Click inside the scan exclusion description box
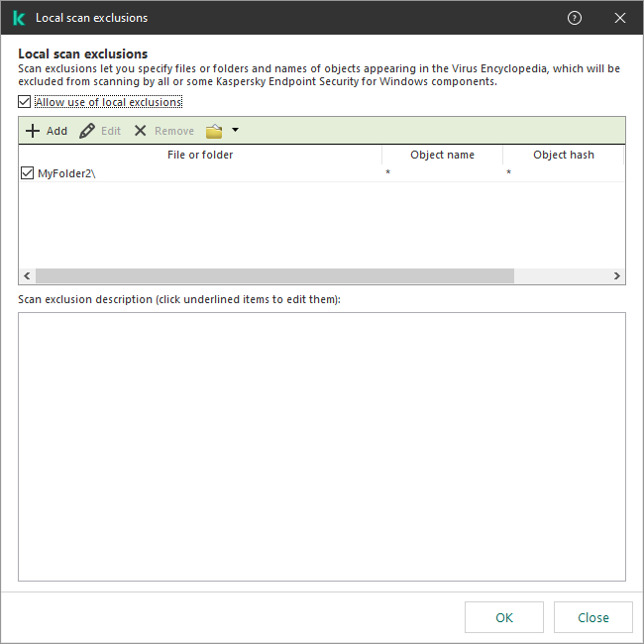The width and height of the screenshot is (644, 644). (x=322, y=447)
